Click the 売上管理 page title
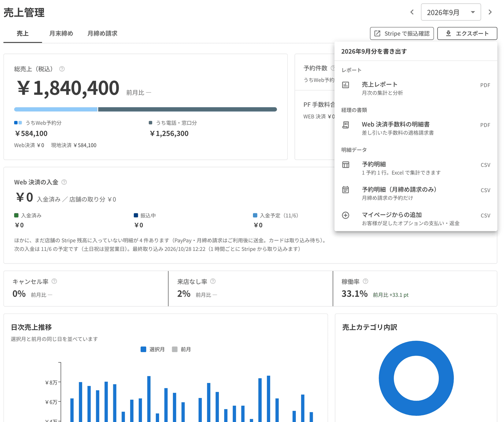Screen dimensions: 504x422 coord(24,13)
